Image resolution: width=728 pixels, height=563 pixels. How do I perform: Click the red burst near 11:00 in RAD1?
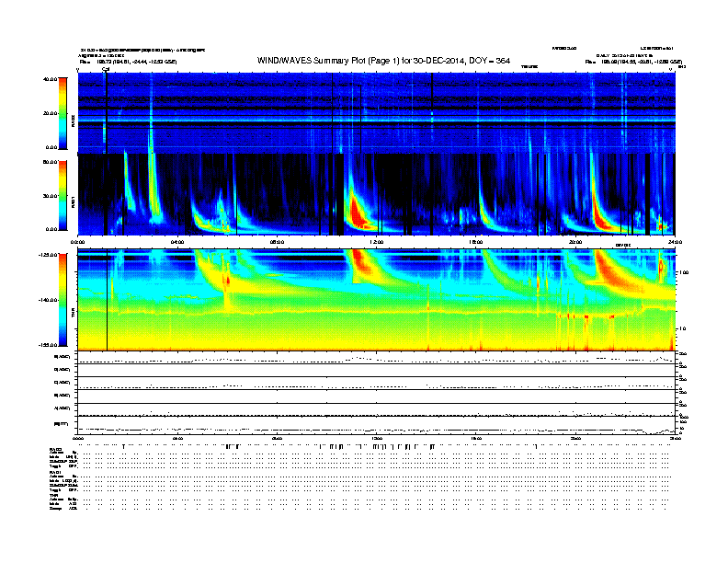point(358,212)
